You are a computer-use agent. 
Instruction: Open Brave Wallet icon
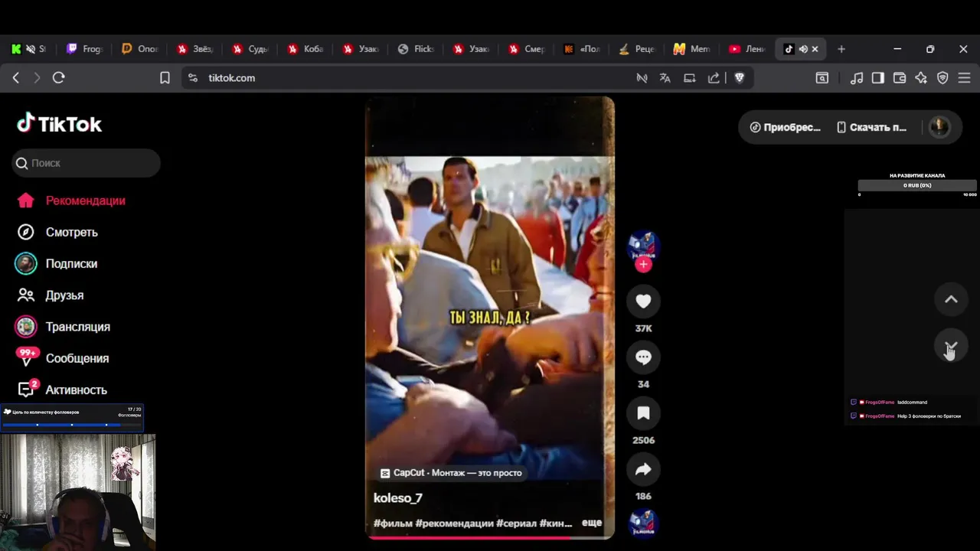900,78
